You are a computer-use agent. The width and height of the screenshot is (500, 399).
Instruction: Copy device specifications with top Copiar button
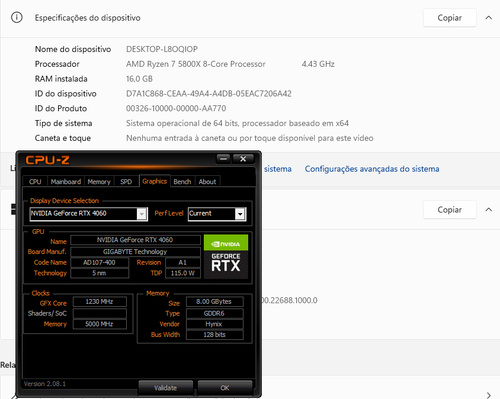[450, 18]
